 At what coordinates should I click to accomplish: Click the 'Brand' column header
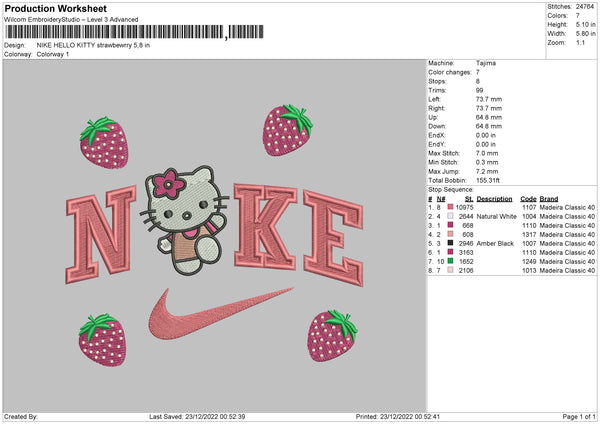549,199
